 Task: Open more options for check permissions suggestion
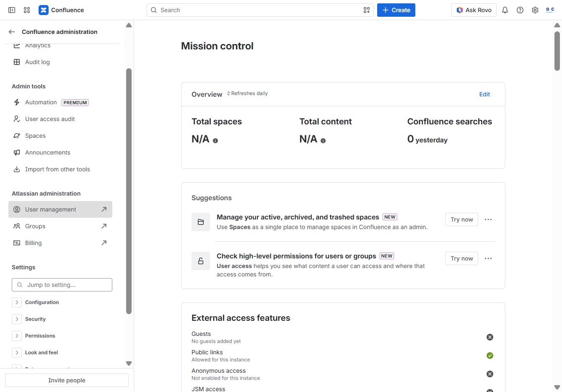488,258
